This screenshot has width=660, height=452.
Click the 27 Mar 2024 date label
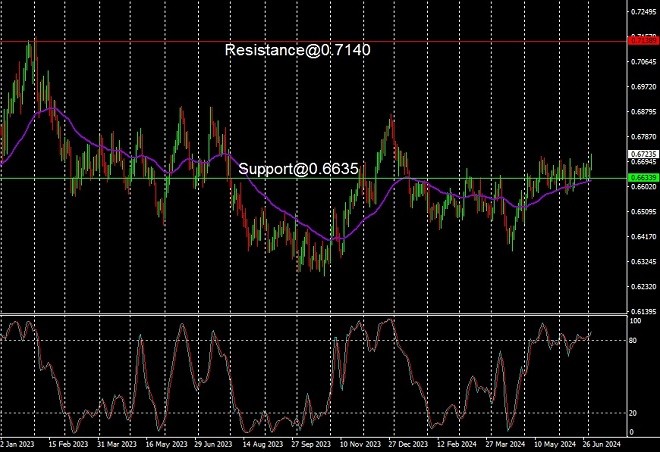(505, 444)
